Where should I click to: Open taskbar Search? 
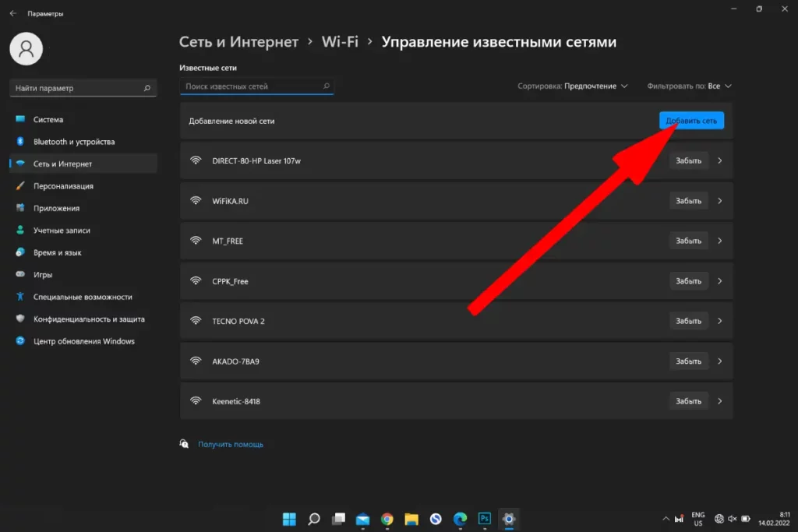coord(314,519)
